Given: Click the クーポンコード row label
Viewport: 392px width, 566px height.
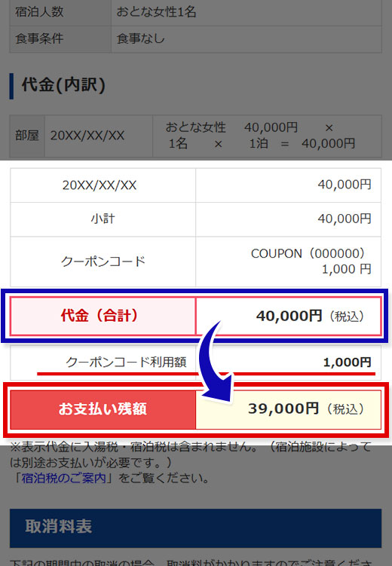Looking at the screenshot, I should tap(103, 262).
